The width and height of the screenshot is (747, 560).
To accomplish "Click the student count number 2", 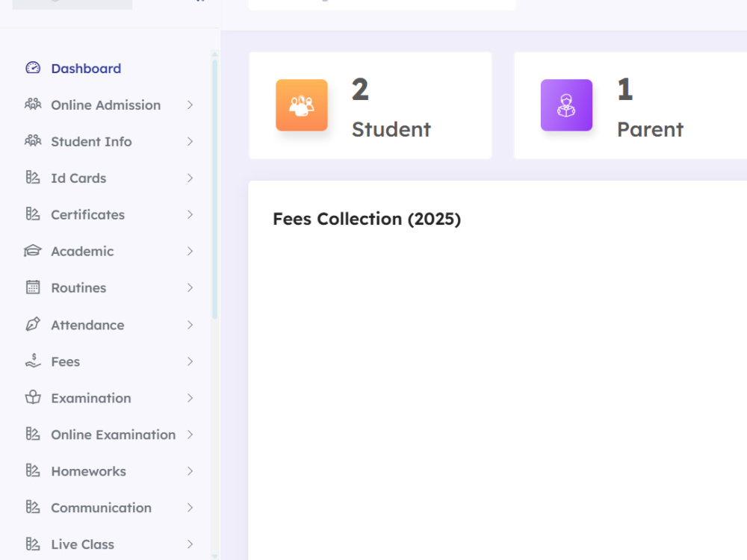I will pyautogui.click(x=360, y=90).
